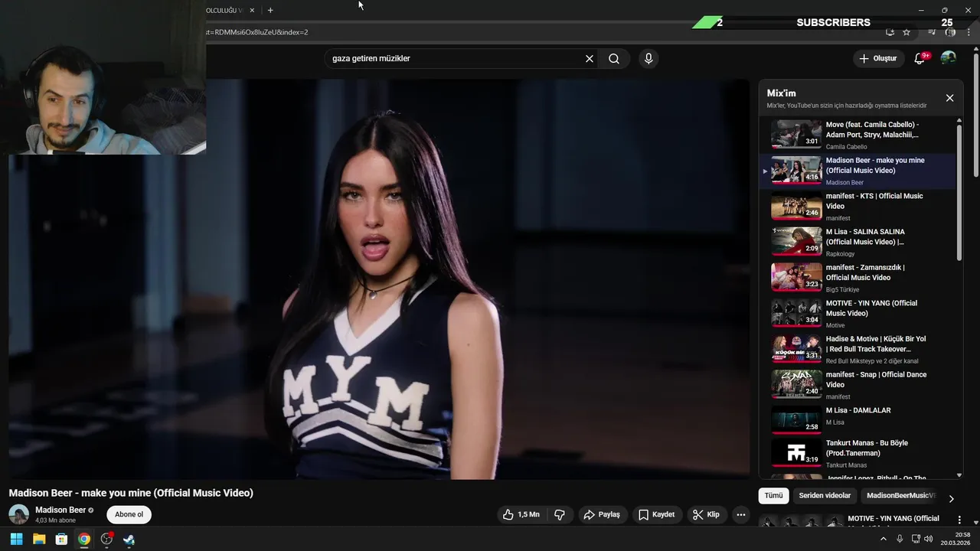Image resolution: width=980 pixels, height=551 pixels.
Task: Select the Seriden videolar filter chip
Action: (825, 496)
